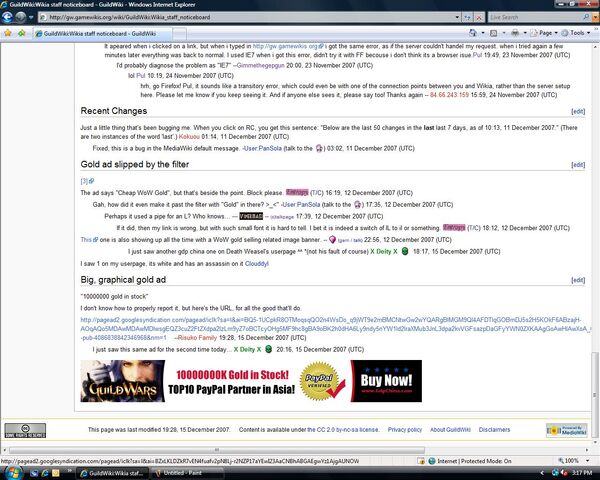The image size is (600, 480).
Task: Edit the Gold ad slipped by the filter section
Action: (x=578, y=165)
